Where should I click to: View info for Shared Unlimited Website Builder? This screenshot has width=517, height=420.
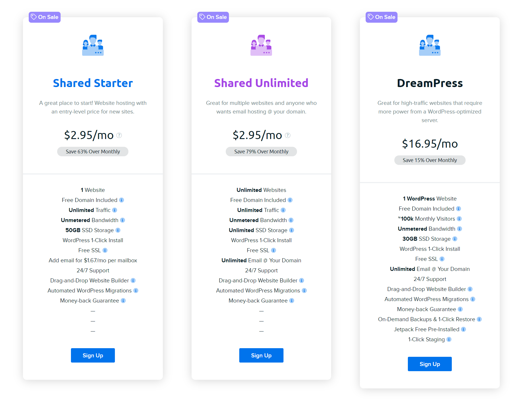[x=302, y=280]
